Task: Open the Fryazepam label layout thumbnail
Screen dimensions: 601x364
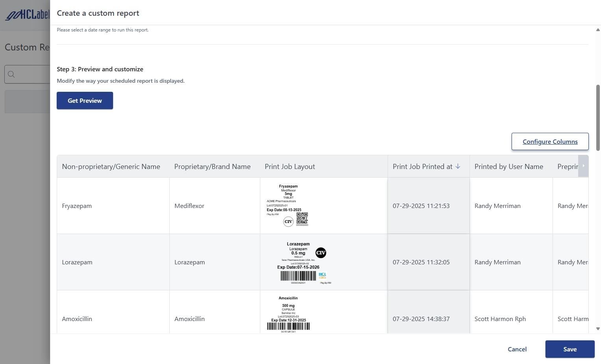Action: pyautogui.click(x=288, y=206)
